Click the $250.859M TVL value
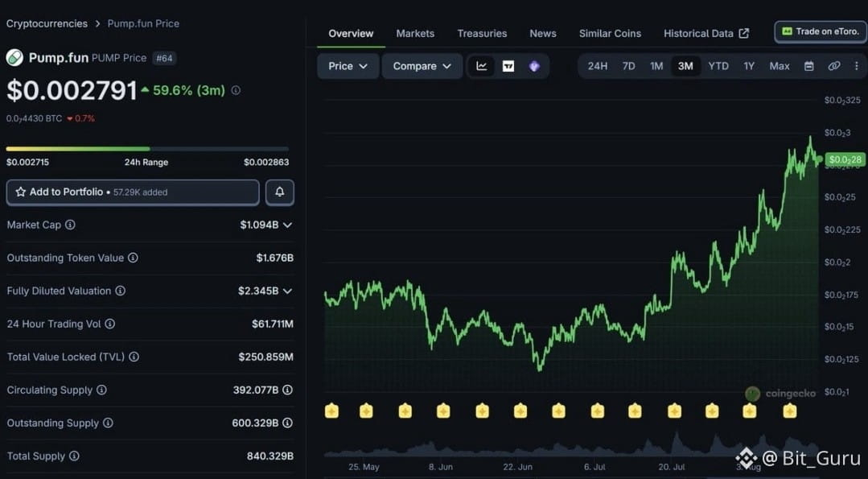Image resolution: width=868 pixels, height=479 pixels. (x=265, y=357)
